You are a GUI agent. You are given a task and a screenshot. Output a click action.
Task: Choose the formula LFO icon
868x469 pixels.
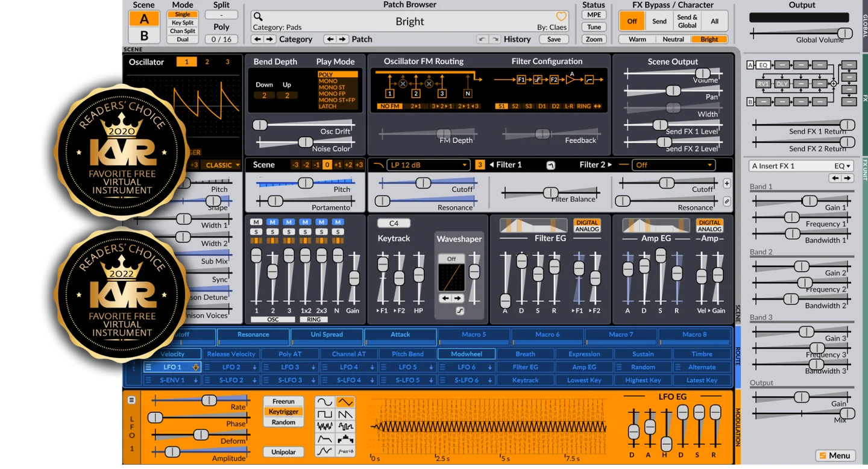click(345, 451)
